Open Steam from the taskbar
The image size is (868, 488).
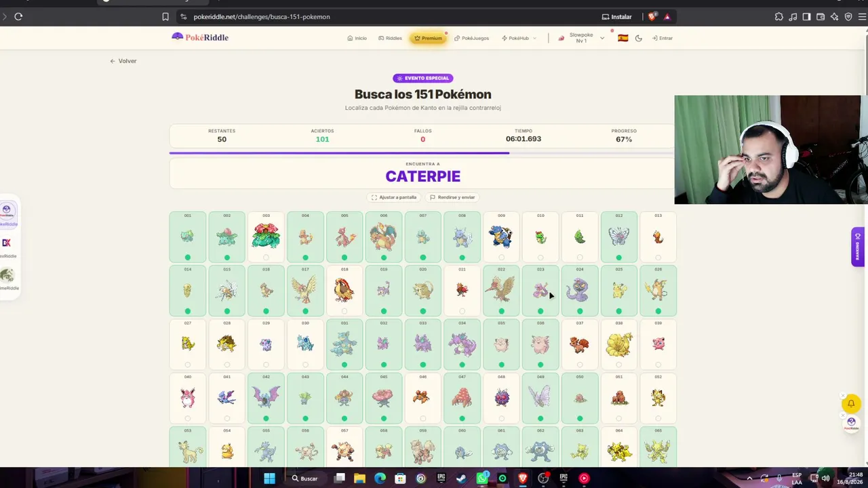(x=461, y=479)
